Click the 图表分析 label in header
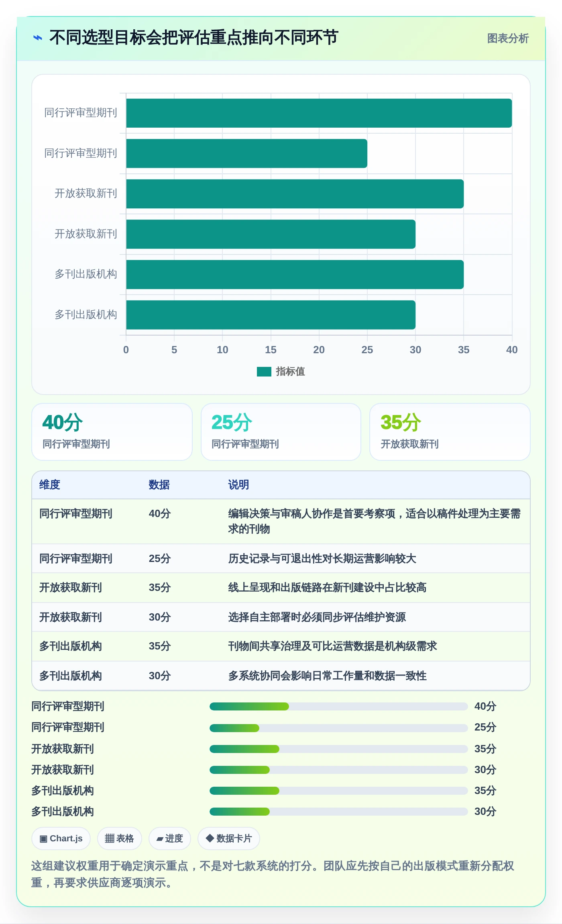This screenshot has width=562, height=924. point(508,39)
